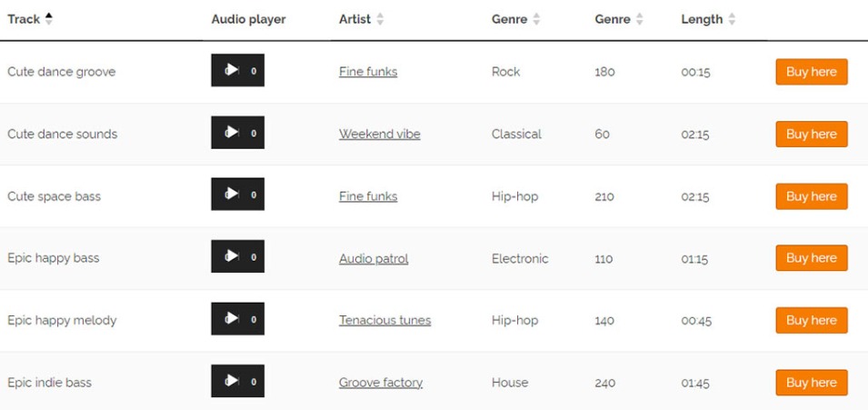Click Buy here for Cute dance groove
The height and width of the screenshot is (410, 868).
(x=811, y=72)
